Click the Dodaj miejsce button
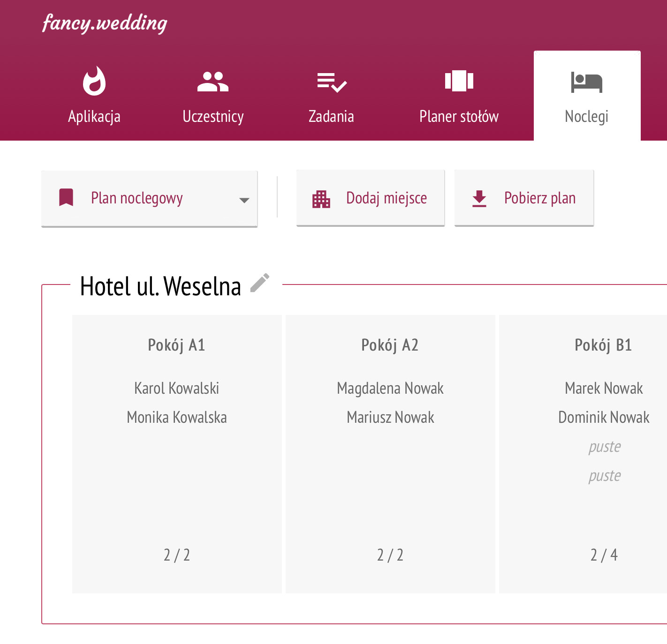 click(371, 198)
